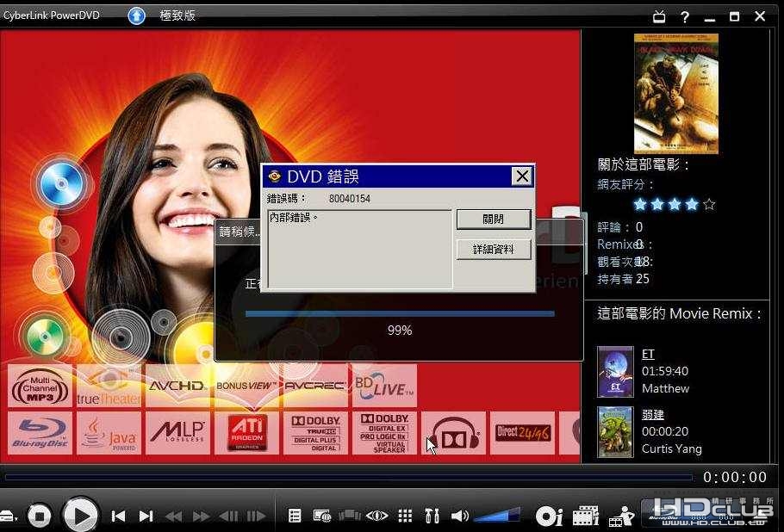Open the nine-dot grid icon
This screenshot has width=784, height=532.
[x=405, y=516]
